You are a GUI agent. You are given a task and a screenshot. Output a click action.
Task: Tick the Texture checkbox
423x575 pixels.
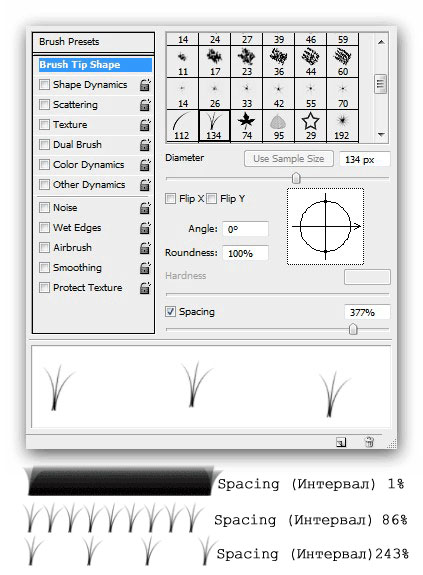tap(44, 125)
